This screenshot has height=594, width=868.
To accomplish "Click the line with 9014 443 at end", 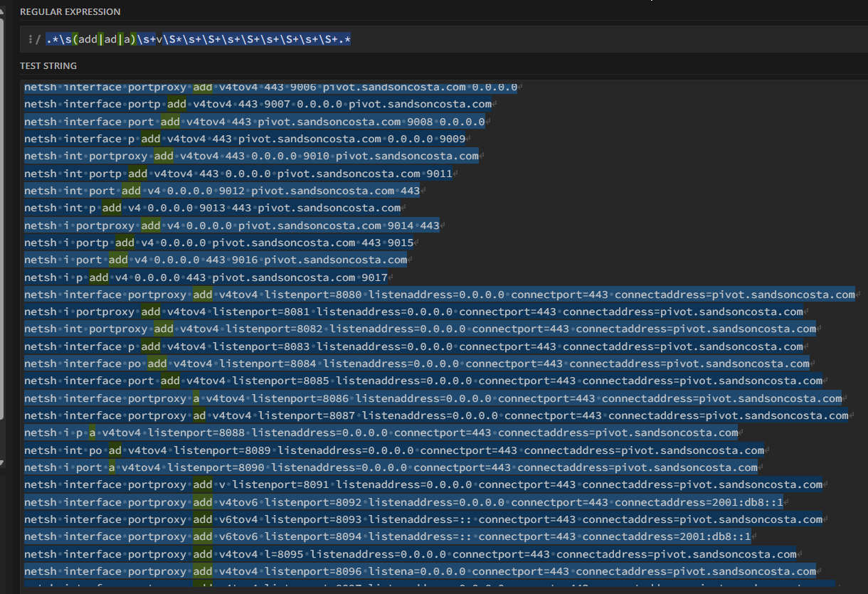I will click(231, 226).
